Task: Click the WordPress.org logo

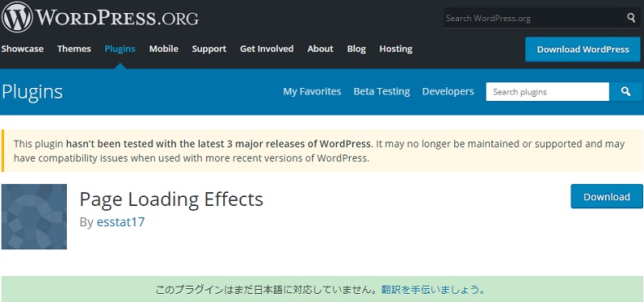Action: click(x=100, y=18)
